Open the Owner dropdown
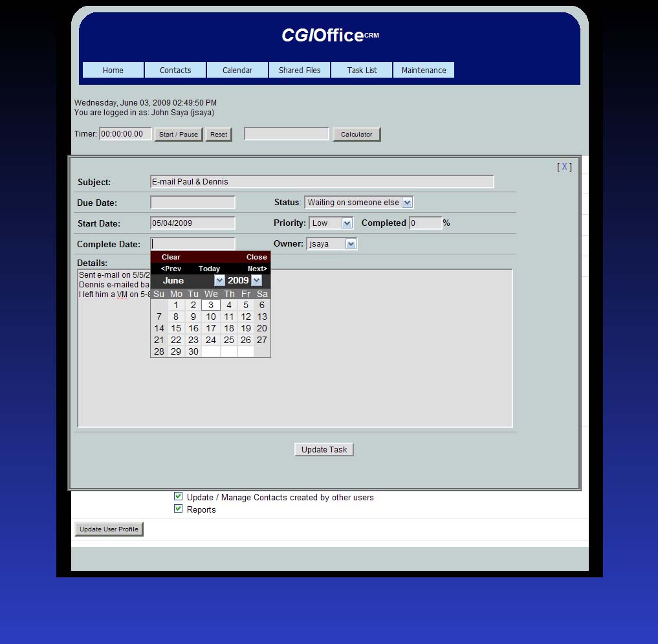Image resolution: width=658 pixels, height=644 pixels. pos(331,243)
